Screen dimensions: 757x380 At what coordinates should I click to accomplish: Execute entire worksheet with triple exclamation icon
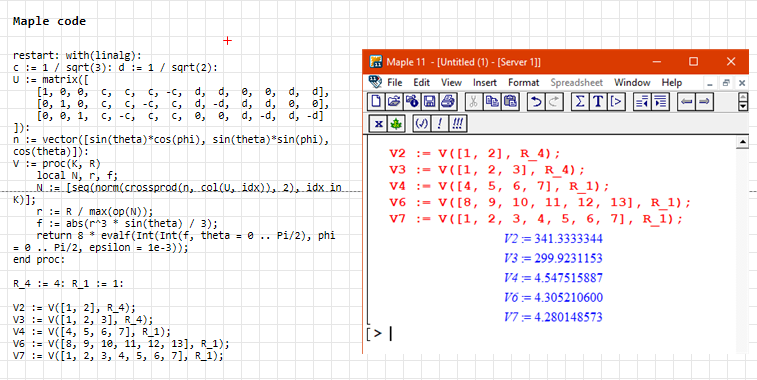[457, 124]
